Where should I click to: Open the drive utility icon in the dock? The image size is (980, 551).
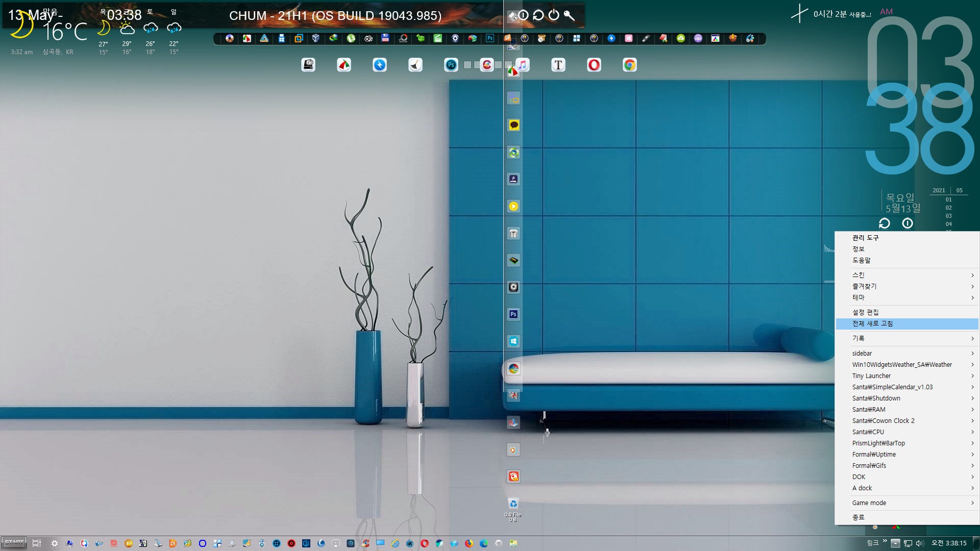[308, 65]
